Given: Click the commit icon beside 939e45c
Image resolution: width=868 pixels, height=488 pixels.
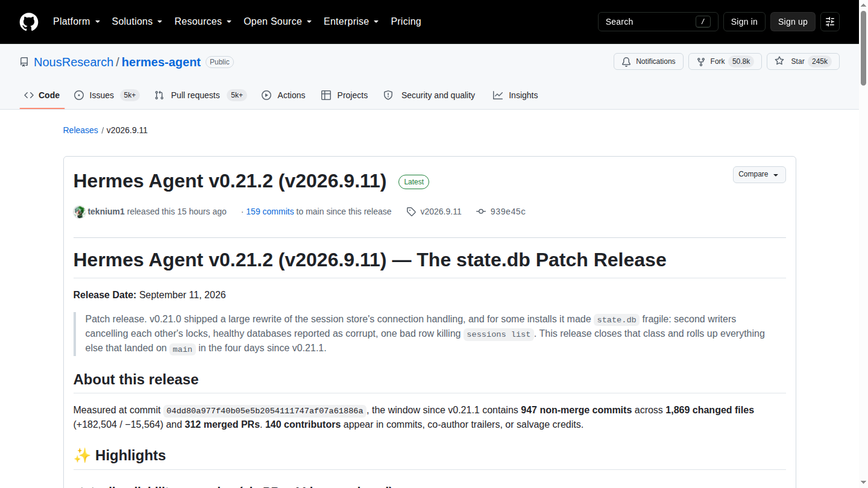Looking at the screenshot, I should tap(481, 211).
